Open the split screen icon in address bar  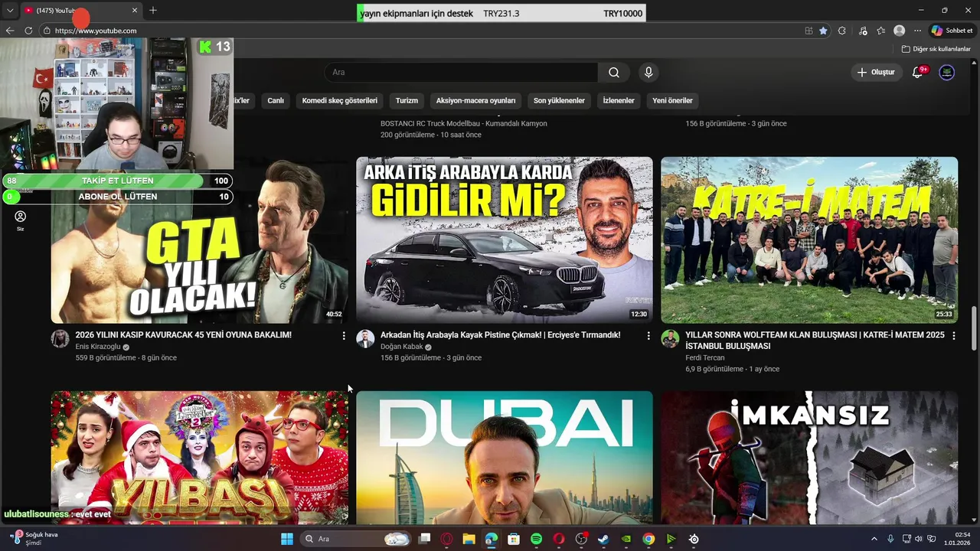(x=808, y=31)
